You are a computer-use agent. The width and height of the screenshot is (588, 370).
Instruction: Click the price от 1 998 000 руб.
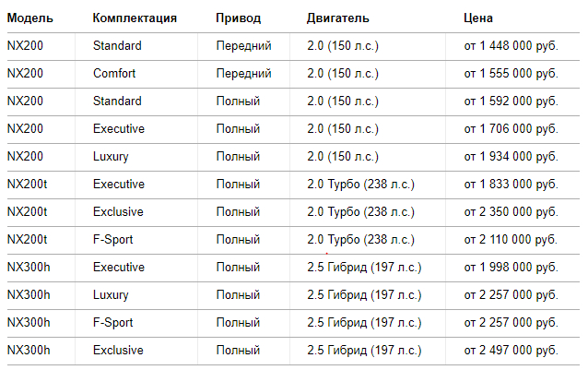coord(513,268)
